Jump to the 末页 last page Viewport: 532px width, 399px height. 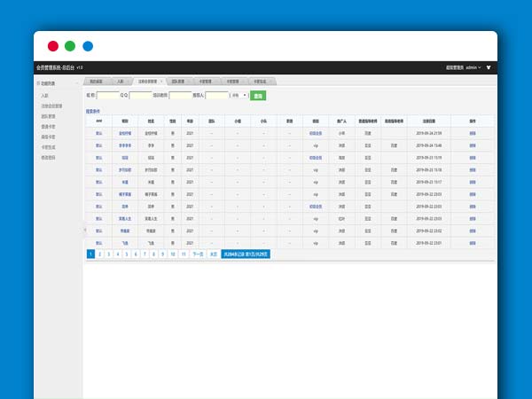tap(213, 254)
